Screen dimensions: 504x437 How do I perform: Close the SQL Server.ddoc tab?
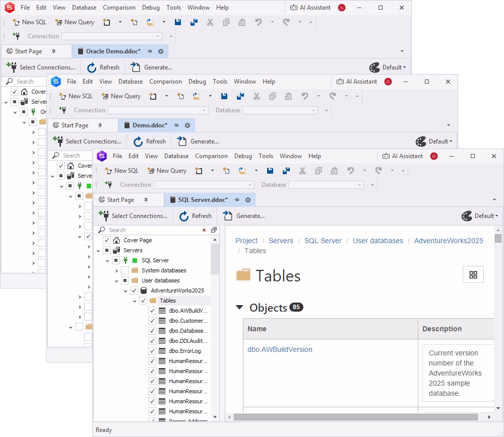point(248,200)
